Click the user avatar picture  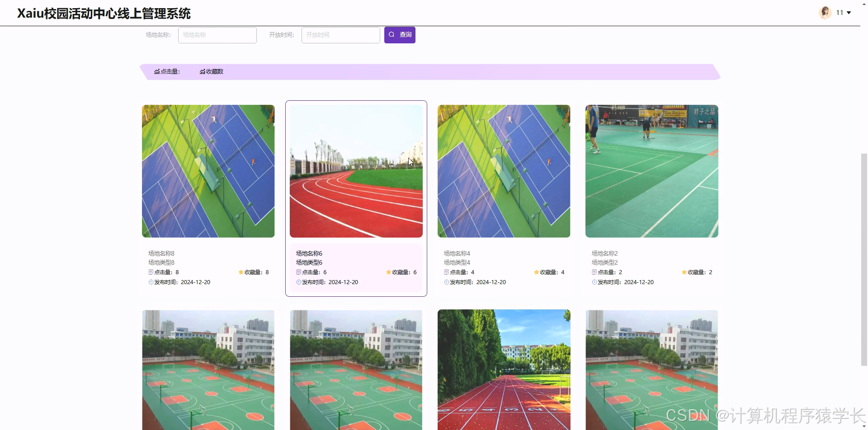coord(825,13)
